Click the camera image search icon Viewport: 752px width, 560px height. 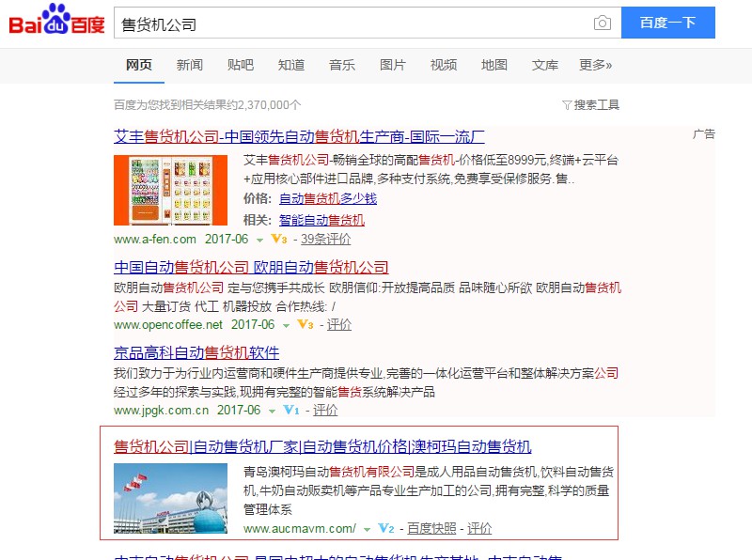click(602, 23)
